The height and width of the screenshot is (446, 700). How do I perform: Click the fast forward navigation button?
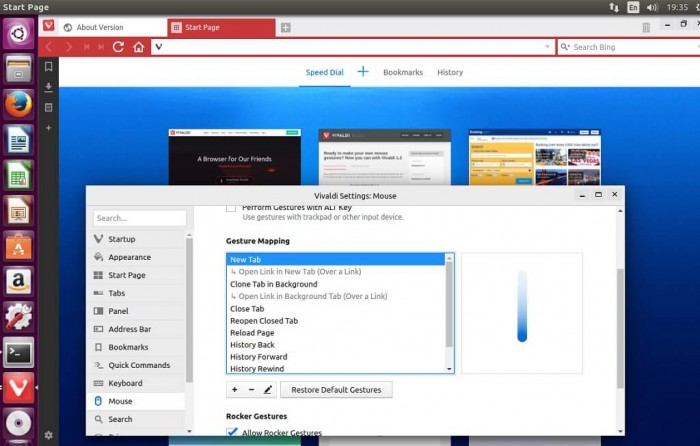pos(101,47)
